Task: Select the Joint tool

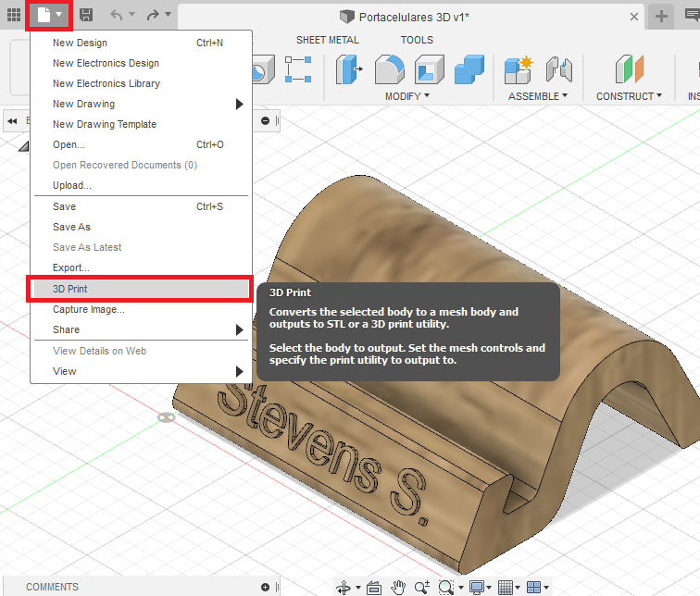Action: [559, 69]
